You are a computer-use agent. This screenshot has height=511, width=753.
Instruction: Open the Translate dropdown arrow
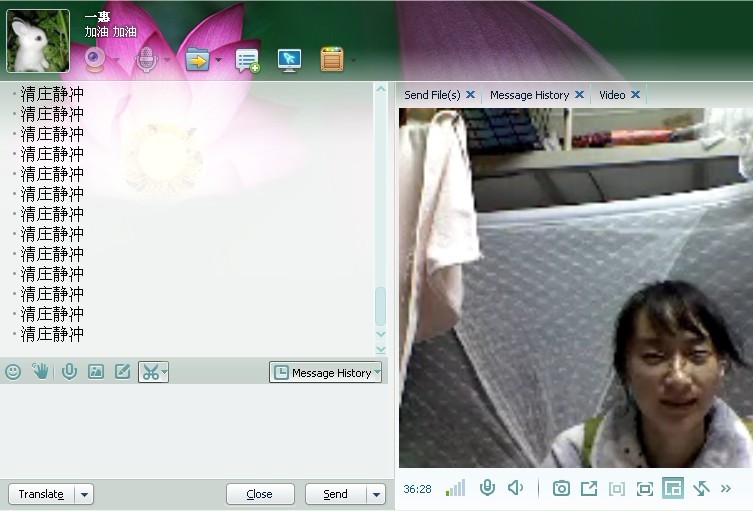click(84, 494)
